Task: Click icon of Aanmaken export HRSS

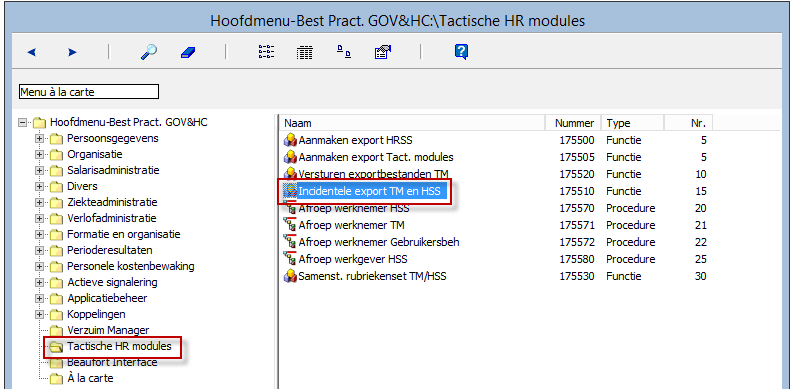Action: (290, 140)
